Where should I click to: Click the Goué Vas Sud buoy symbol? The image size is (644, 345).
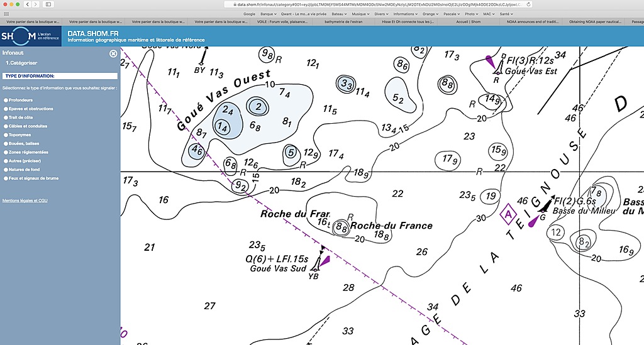tap(317, 263)
